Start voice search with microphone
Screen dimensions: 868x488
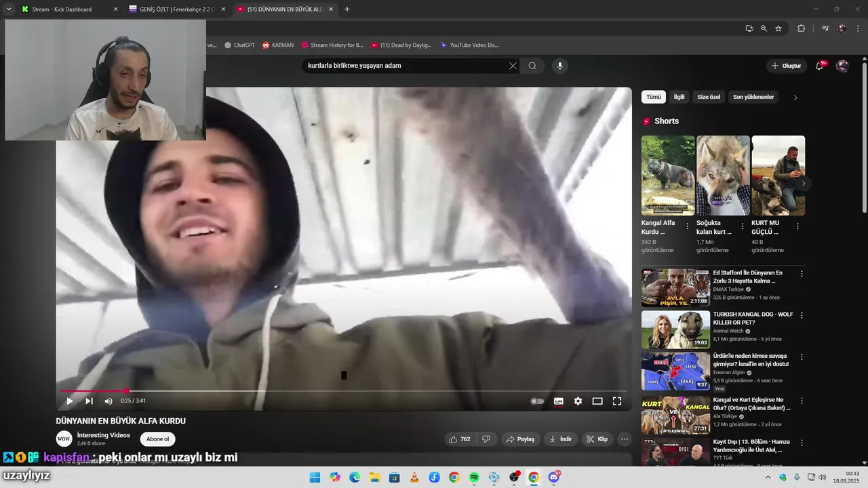point(559,66)
